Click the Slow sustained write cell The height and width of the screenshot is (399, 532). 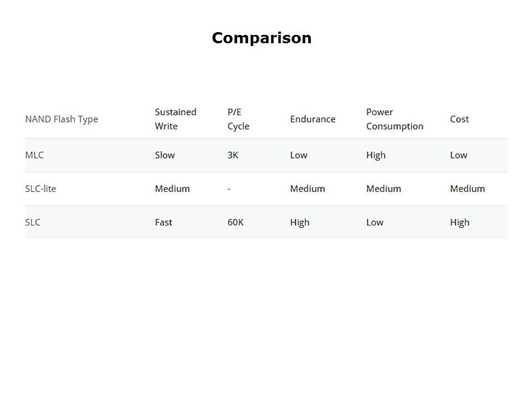pos(165,155)
